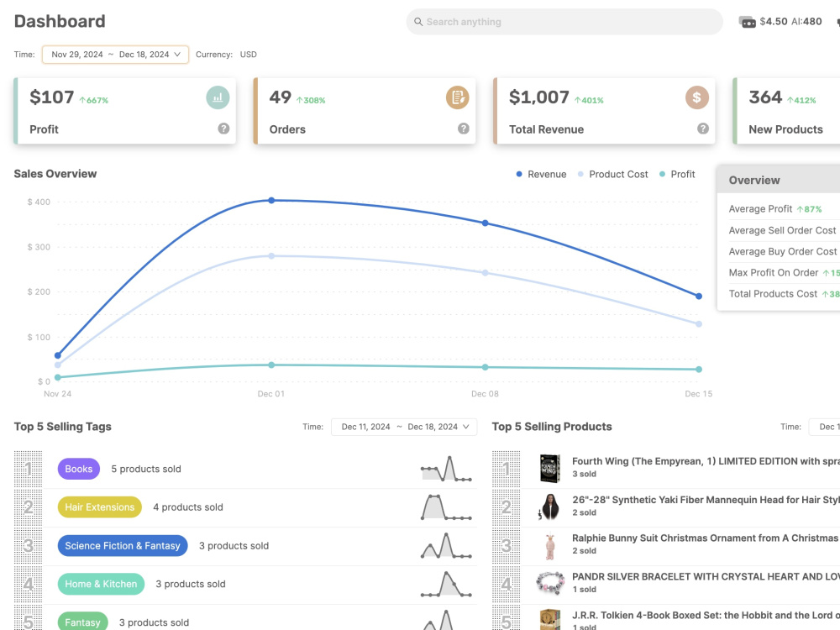This screenshot has height=630, width=840.
Task: Open the J.R.R. Tolkien Boxed Set title
Action: click(x=706, y=615)
